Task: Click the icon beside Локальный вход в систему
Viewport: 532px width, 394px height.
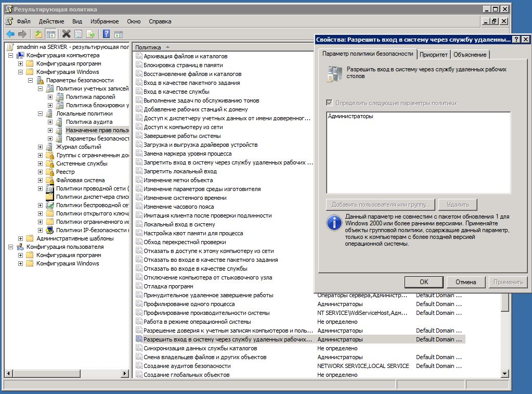Action: [x=139, y=224]
